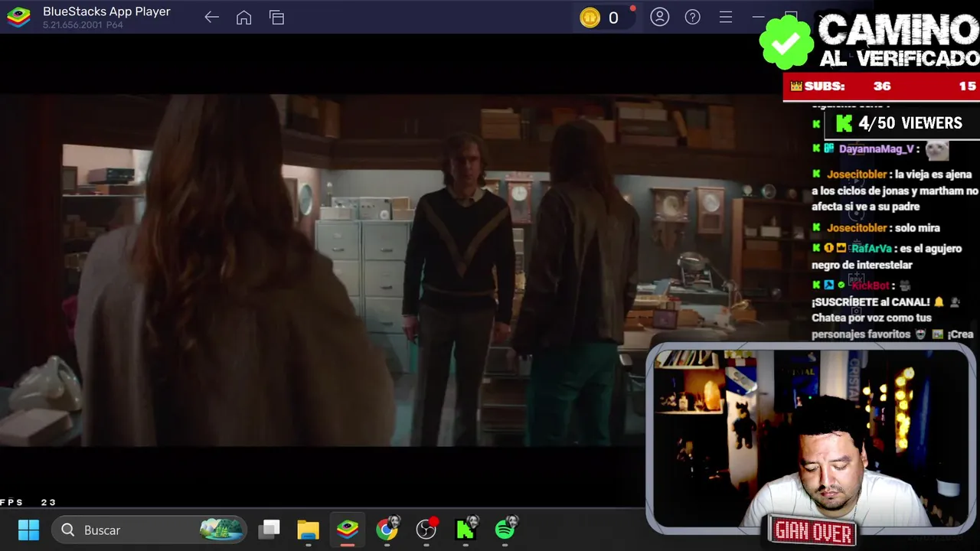Click the Buscar taskbar search field
Viewport: 980px width, 551px height.
pyautogui.click(x=149, y=530)
